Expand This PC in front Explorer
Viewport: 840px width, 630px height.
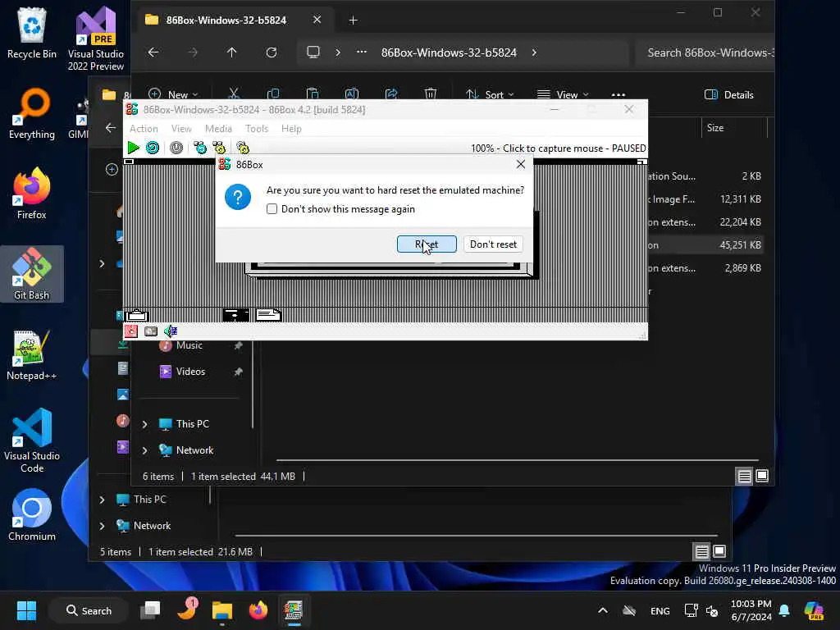point(144,424)
